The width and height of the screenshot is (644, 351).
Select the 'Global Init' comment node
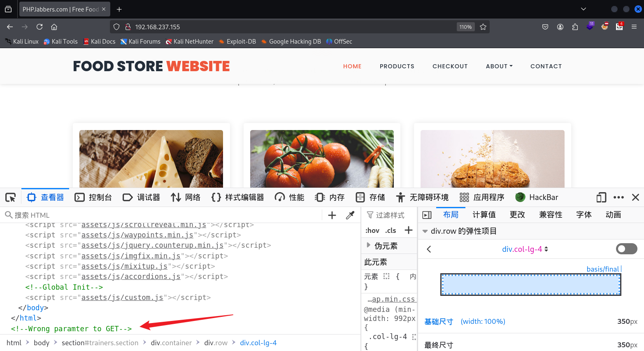64,287
